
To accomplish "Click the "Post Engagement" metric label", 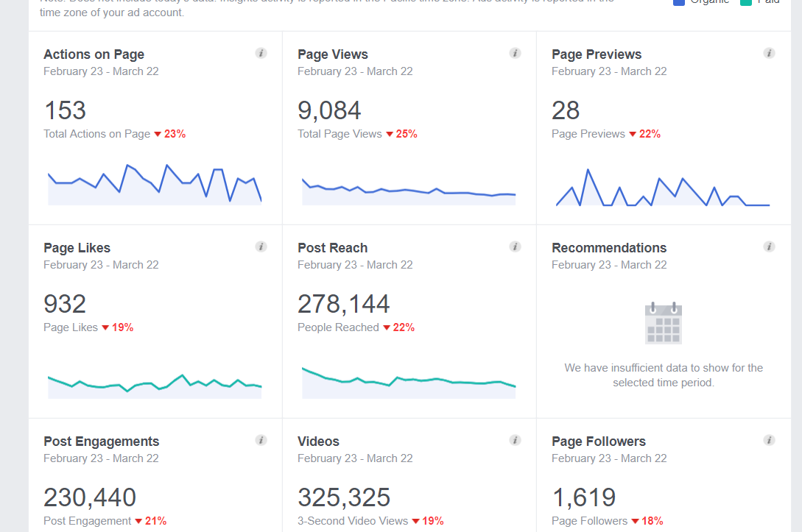I will [88, 521].
